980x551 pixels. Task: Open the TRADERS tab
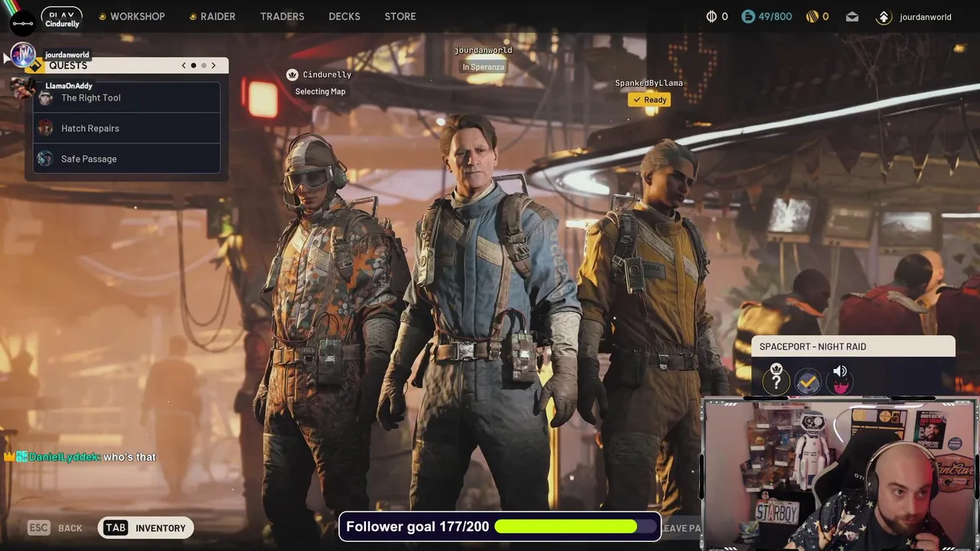coord(282,16)
